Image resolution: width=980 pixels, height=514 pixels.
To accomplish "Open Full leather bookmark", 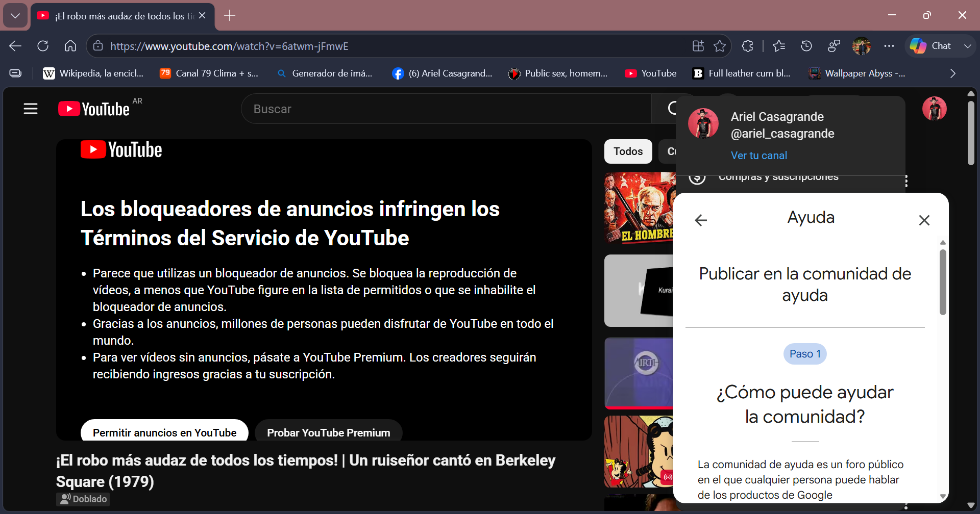I will [742, 73].
